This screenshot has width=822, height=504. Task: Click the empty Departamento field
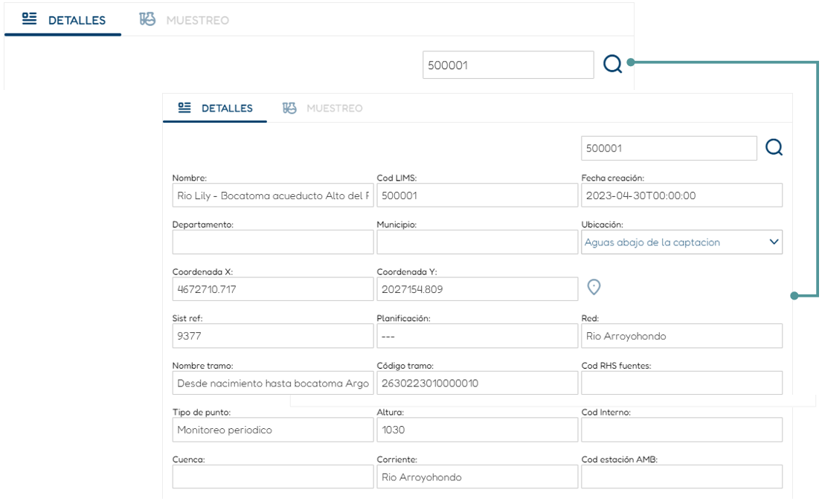click(x=272, y=242)
